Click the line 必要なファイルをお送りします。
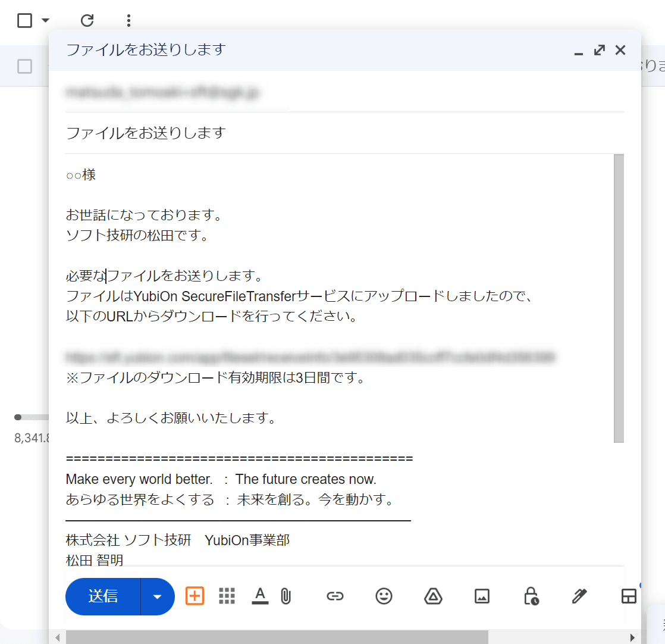Viewport: 665px width, 644px height. 164,276
